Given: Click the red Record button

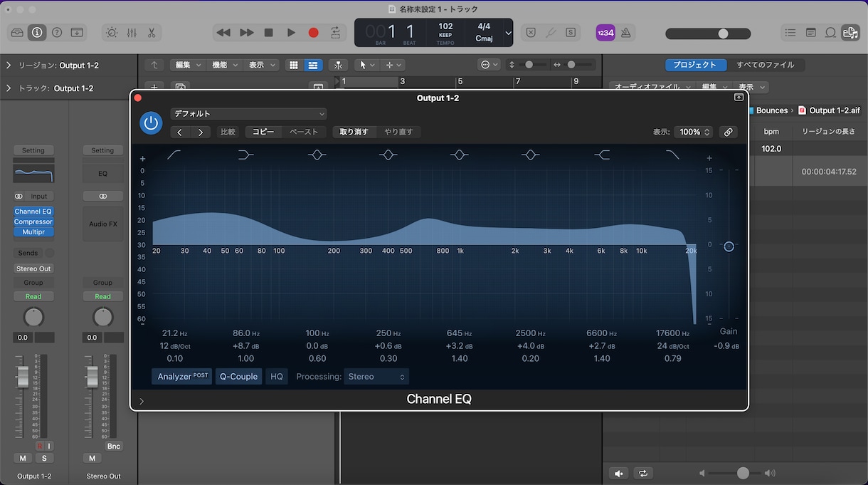Looking at the screenshot, I should tap(313, 33).
